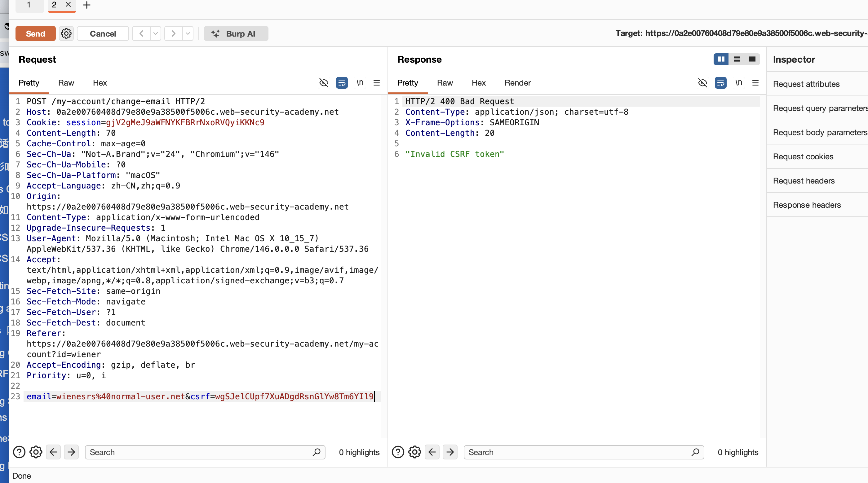868x483 pixels.
Task: Open the Render tab in Response
Action: pos(517,82)
